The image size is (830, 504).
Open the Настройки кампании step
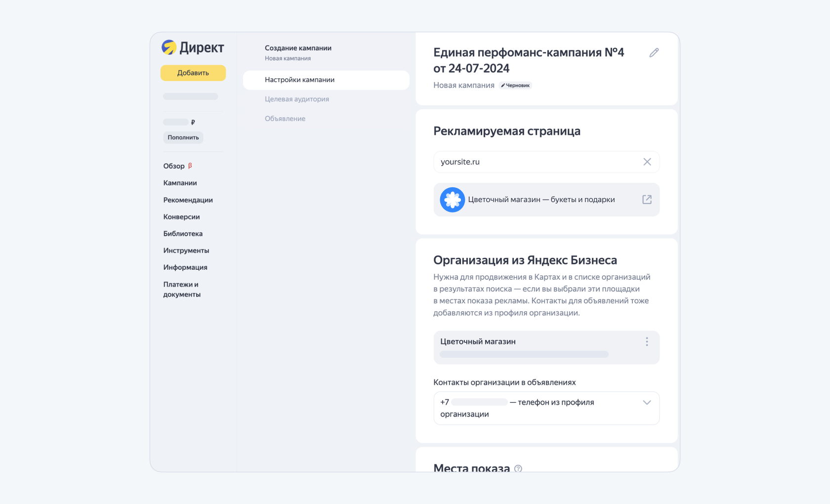[326, 80]
